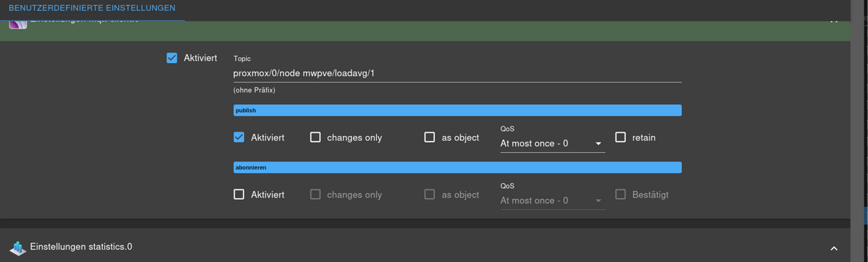Enable changes only under publish
This screenshot has width=868, height=262.
tap(315, 138)
